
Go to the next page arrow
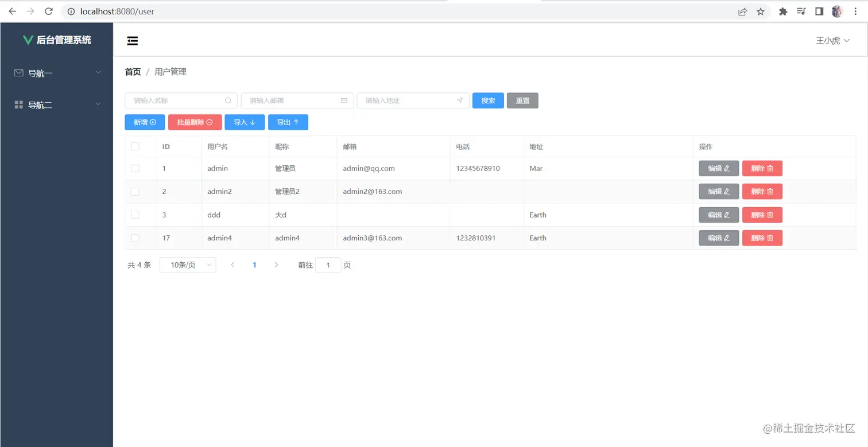(x=276, y=265)
